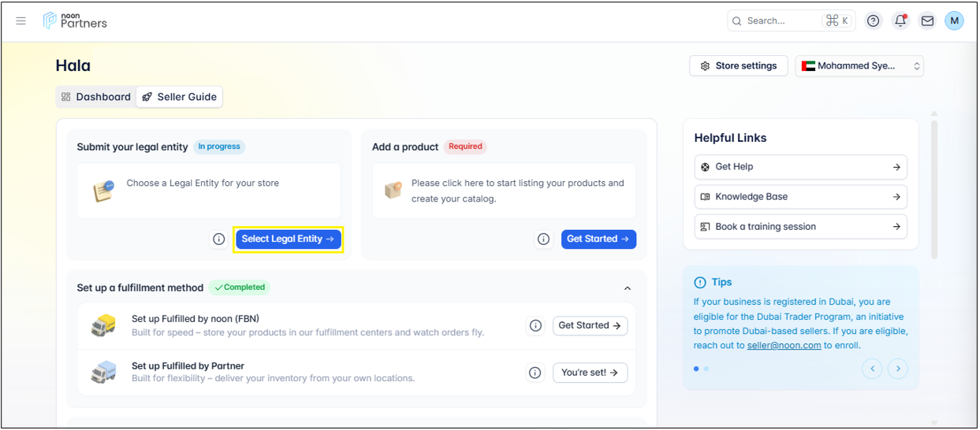980x430 pixels.
Task: Click the Select Legal Entity button
Action: [x=288, y=239]
